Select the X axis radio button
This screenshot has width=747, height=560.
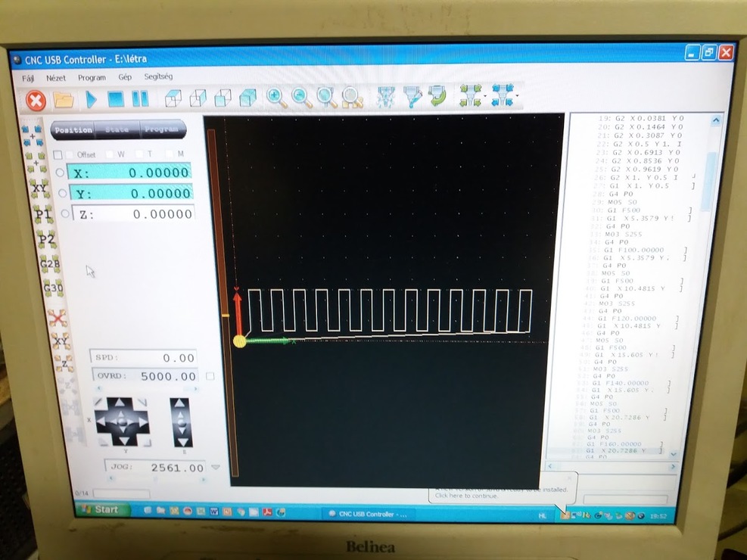pyautogui.click(x=61, y=173)
